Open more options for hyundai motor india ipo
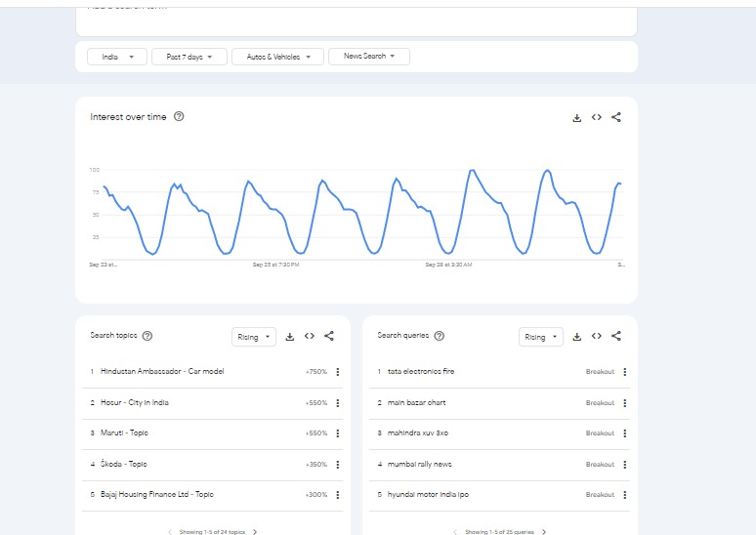Image resolution: width=756 pixels, height=535 pixels. 625,495
